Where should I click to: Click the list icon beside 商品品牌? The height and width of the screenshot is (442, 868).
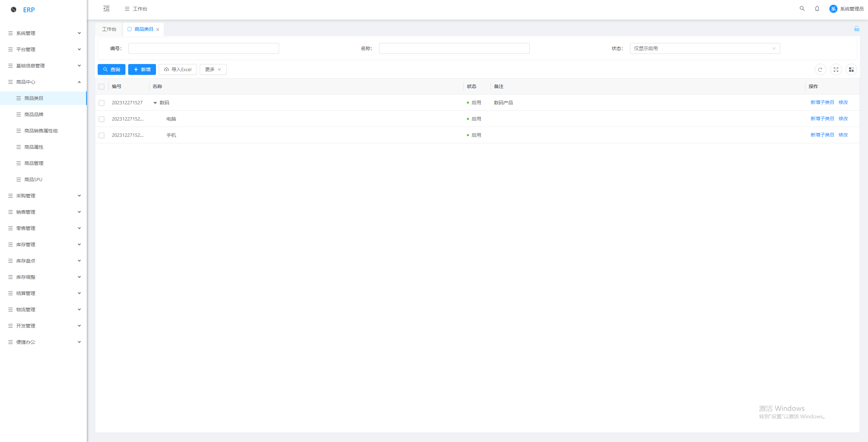pos(19,114)
